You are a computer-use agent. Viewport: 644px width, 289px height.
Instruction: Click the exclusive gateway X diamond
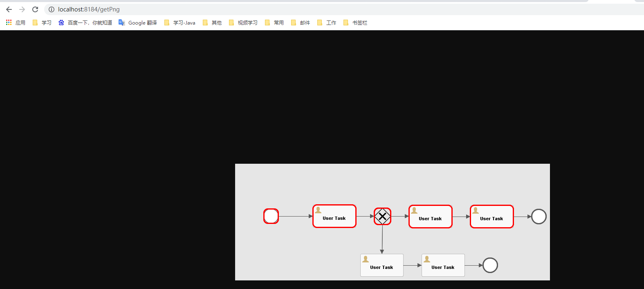point(382,216)
